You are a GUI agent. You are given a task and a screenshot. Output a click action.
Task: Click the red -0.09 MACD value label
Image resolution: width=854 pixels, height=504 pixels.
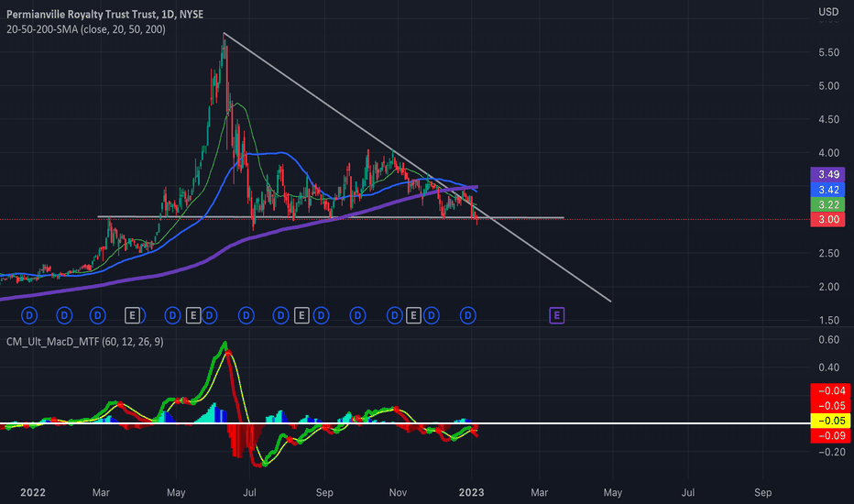click(x=831, y=435)
